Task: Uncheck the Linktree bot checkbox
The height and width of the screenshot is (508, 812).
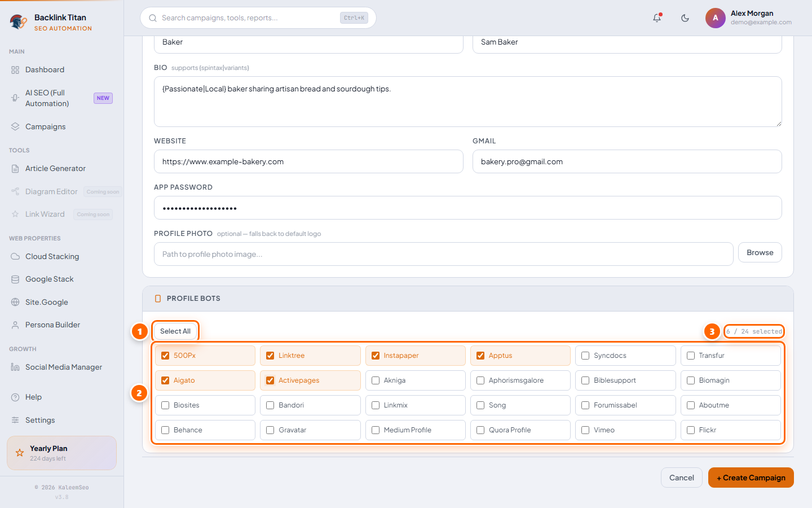Action: [270, 356]
